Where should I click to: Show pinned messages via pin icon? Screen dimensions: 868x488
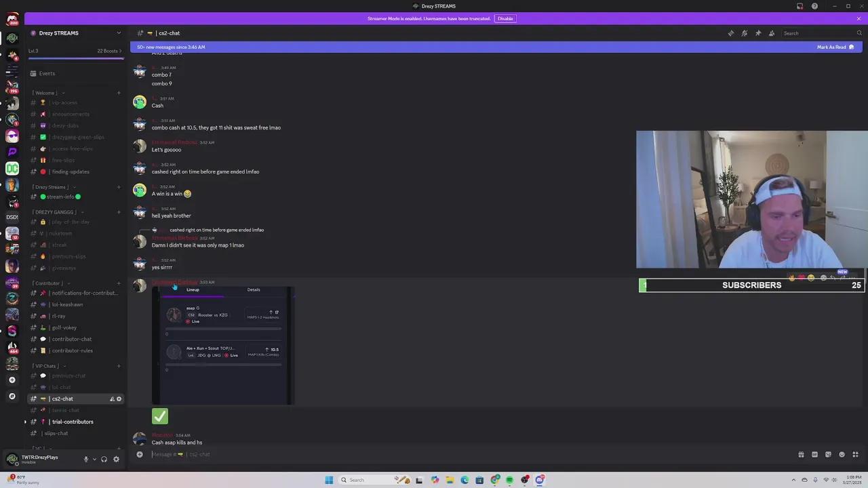[x=757, y=33]
